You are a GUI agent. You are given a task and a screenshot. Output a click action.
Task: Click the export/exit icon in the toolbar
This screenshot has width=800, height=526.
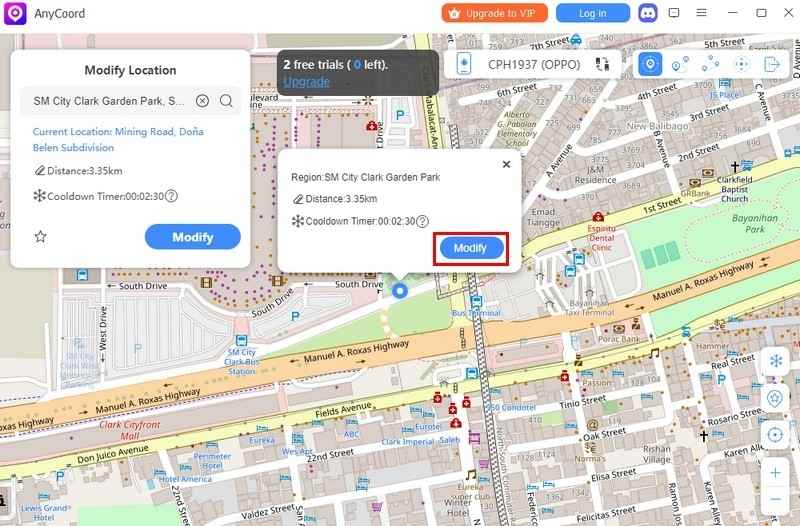point(772,64)
